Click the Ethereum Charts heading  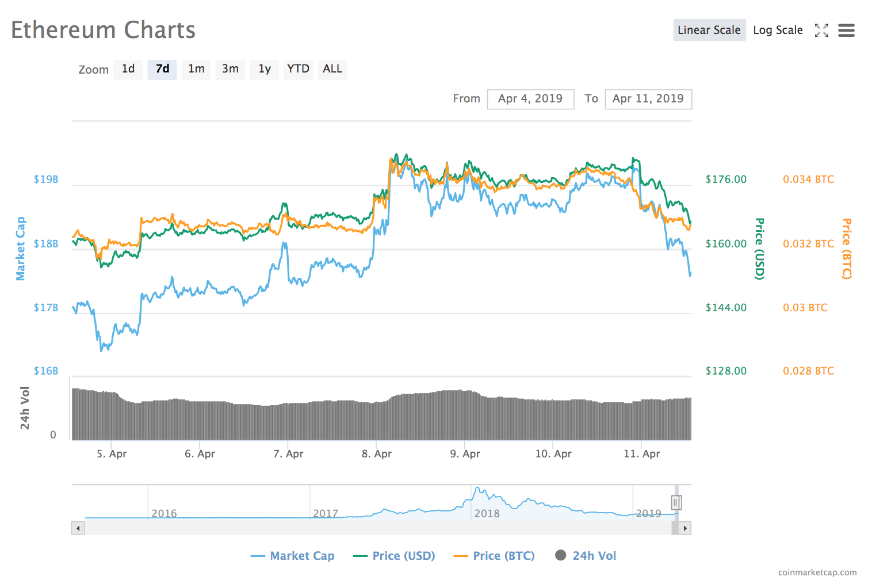click(104, 30)
